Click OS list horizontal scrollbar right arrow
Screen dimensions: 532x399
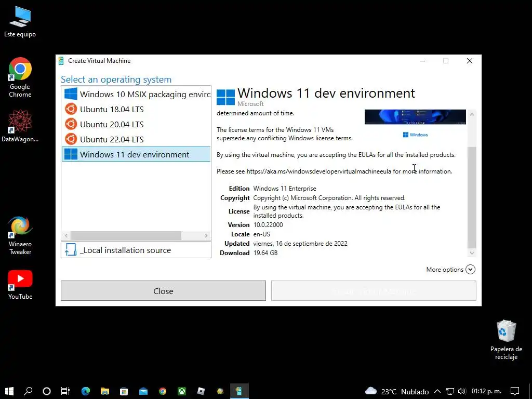click(206, 235)
